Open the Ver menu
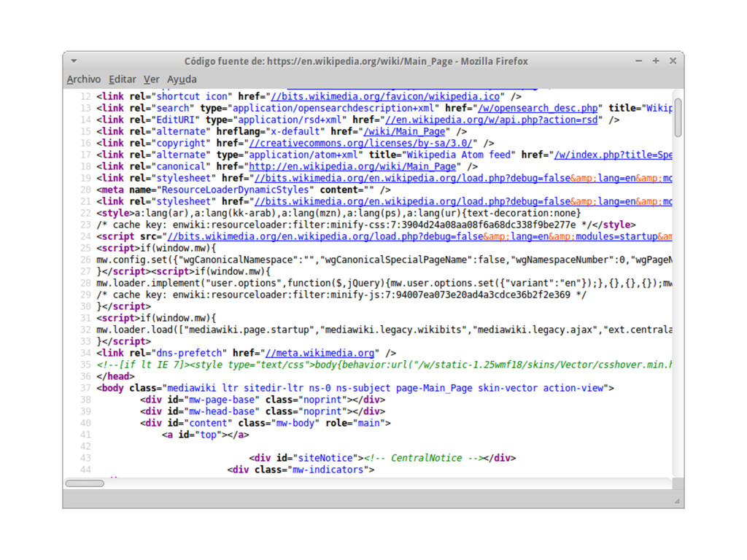 tap(152, 79)
